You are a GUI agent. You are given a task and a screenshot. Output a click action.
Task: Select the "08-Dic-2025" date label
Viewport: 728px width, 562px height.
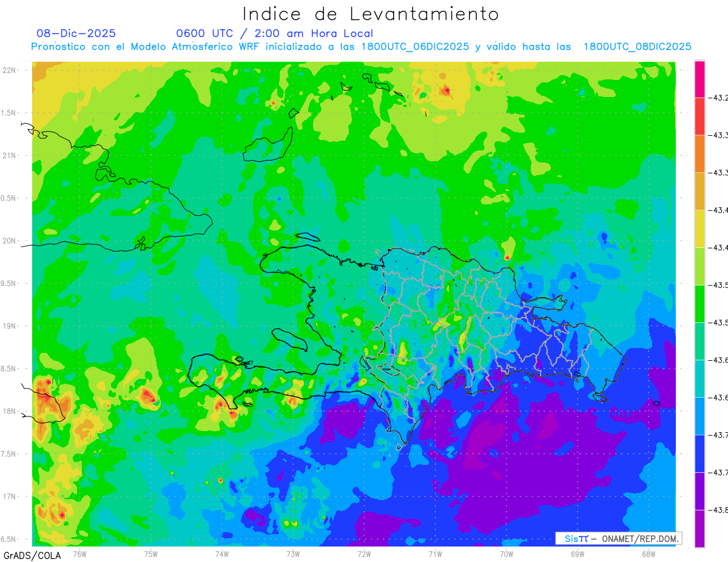tap(76, 33)
